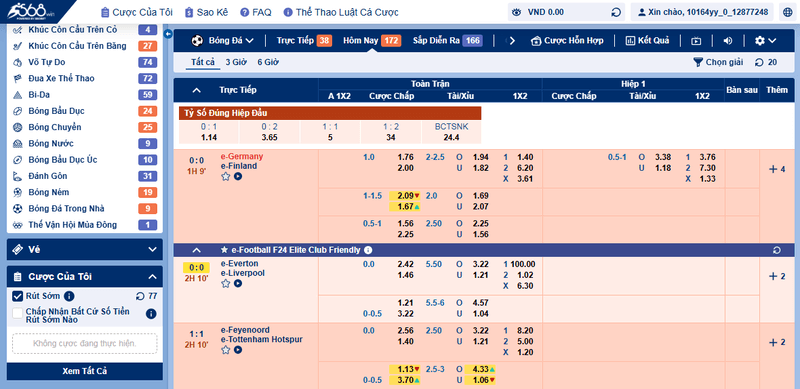
Task: Select 6 Giờ time filter
Action: (x=268, y=62)
